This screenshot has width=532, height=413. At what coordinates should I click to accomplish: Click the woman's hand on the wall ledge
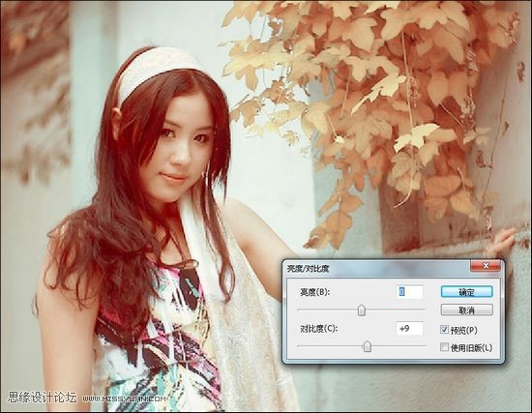click(x=502, y=243)
